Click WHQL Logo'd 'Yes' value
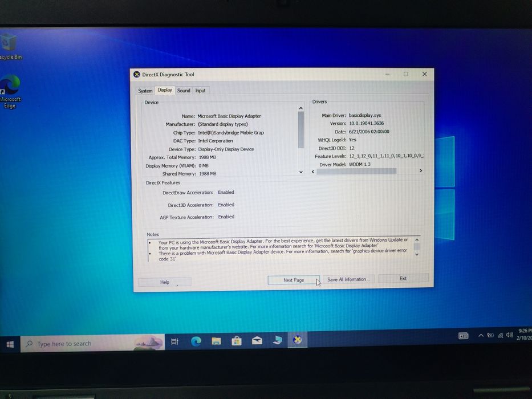532x399 pixels. click(x=352, y=140)
